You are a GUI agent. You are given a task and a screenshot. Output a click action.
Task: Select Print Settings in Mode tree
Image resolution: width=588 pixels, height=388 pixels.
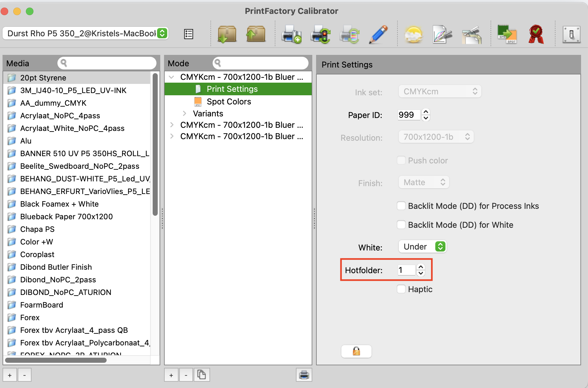pos(238,89)
